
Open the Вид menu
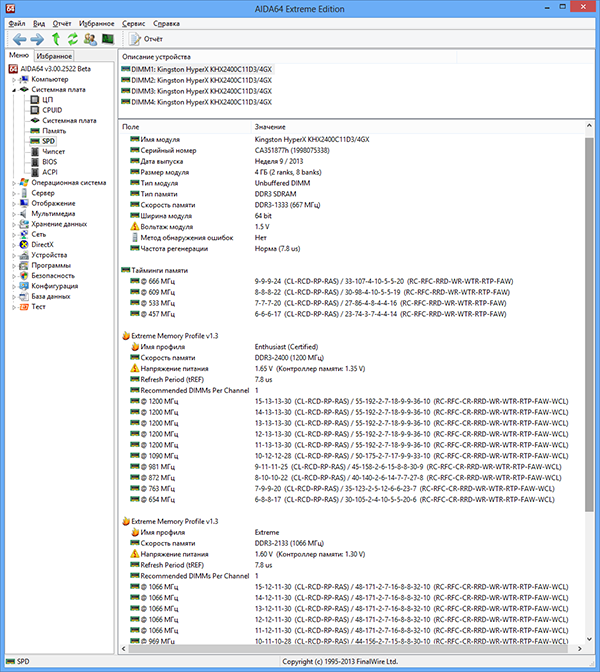(x=39, y=24)
